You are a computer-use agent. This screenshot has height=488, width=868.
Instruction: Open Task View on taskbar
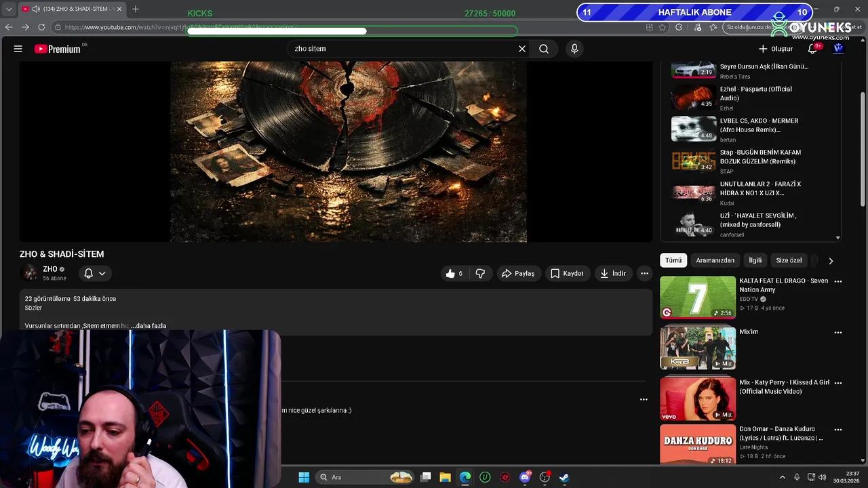click(426, 477)
